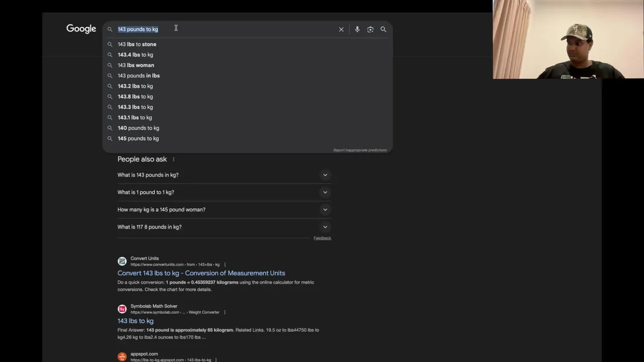Click the search icon beside '143 lbs to stone'

click(x=110, y=44)
